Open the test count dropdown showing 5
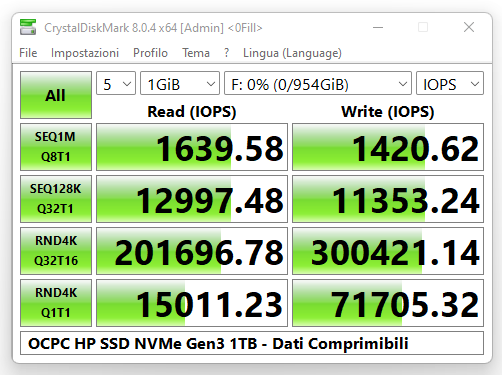The width and height of the screenshot is (502, 375). click(x=116, y=83)
